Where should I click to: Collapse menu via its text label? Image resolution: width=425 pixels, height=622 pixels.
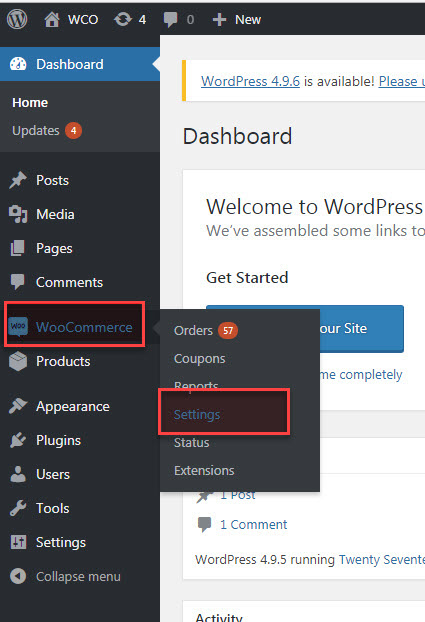tap(78, 576)
